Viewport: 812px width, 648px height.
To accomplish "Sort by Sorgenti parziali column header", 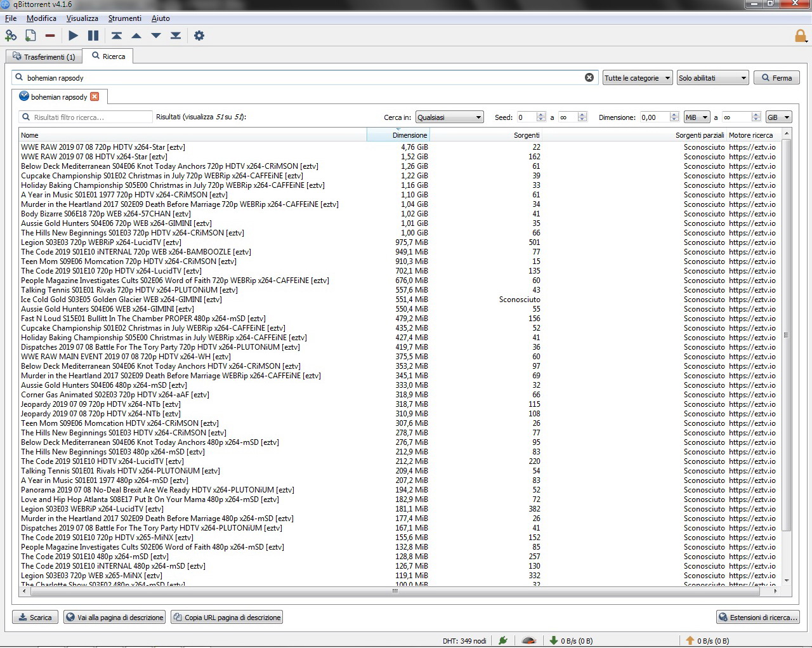I will click(634, 135).
